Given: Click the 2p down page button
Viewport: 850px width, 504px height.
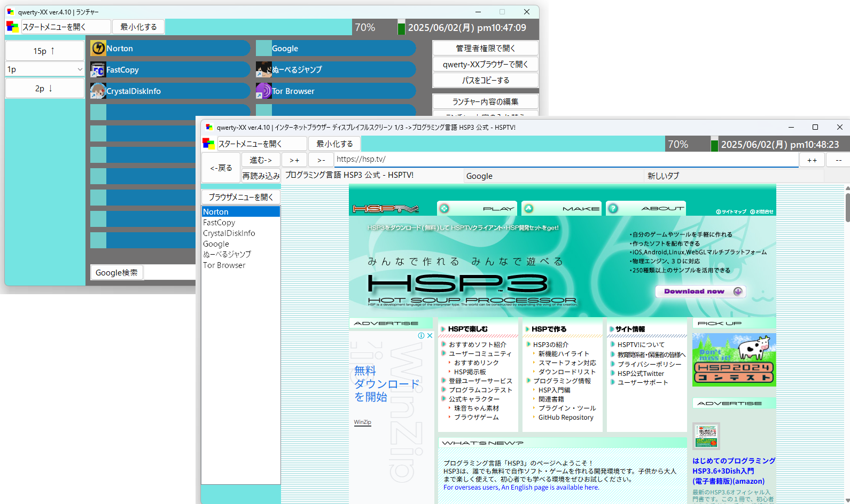Looking at the screenshot, I should [x=45, y=88].
